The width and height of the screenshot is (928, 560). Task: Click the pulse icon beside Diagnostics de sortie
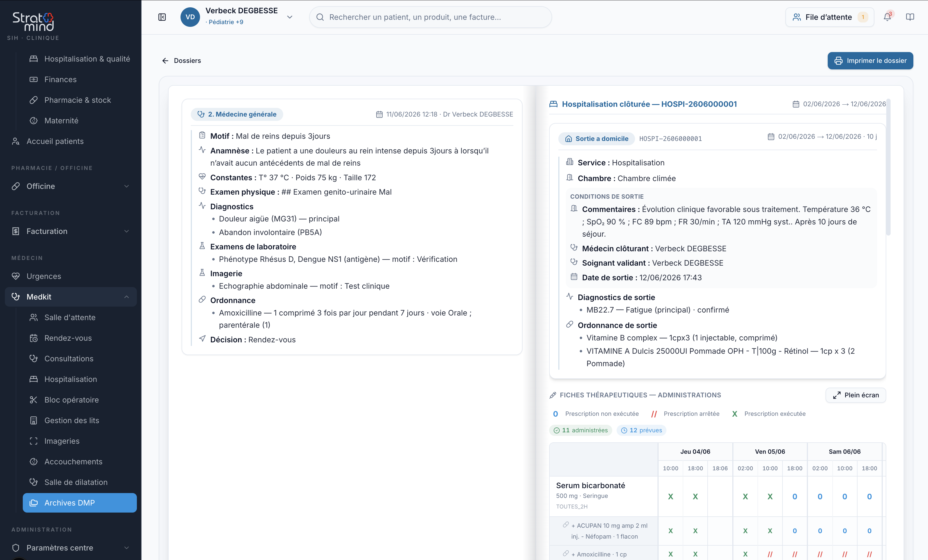(x=569, y=296)
